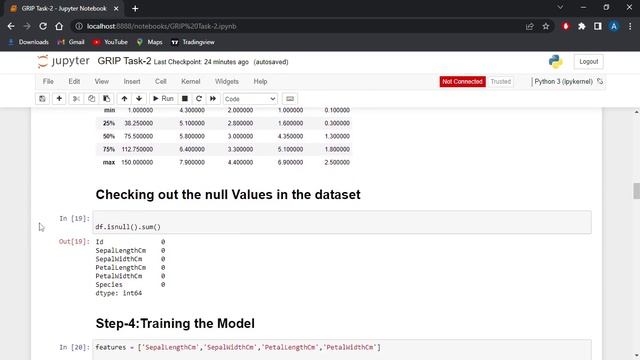Open the Cell menu
Viewport: 640px width, 360px height.
161,82
